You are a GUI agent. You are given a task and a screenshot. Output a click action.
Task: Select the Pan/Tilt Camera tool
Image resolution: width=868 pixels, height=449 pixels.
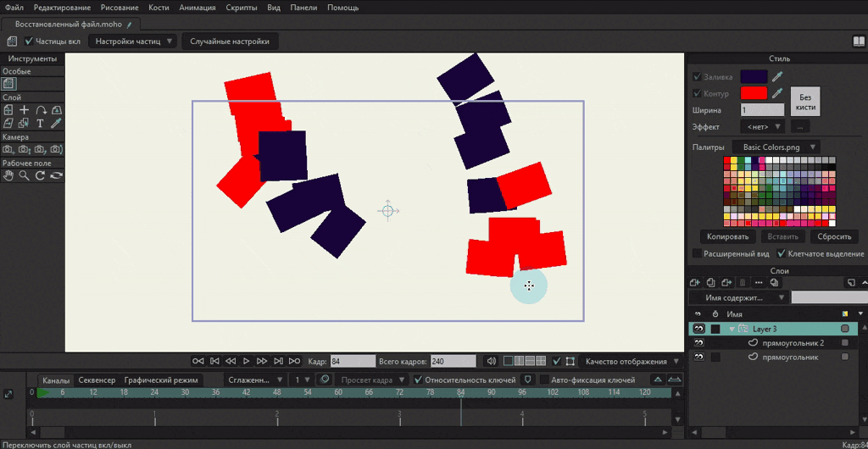click(57, 149)
